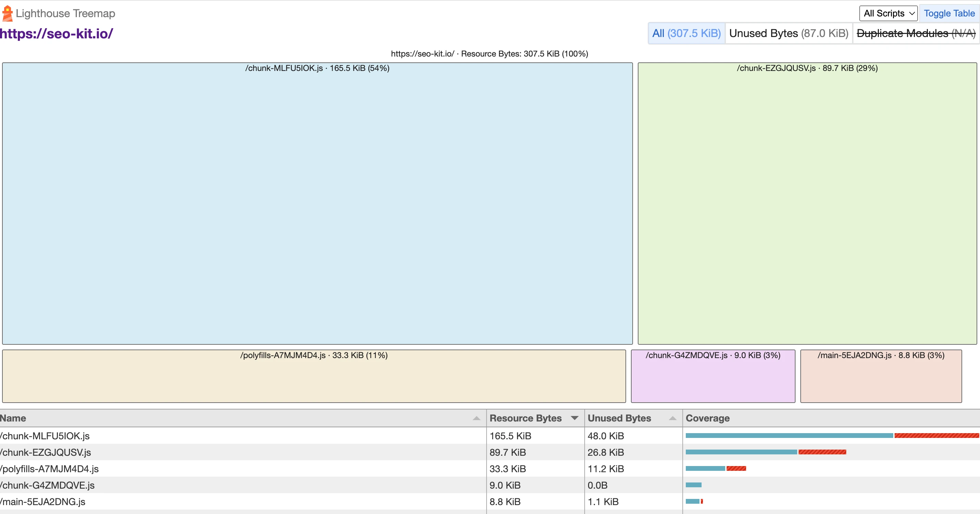Click the treemap root header Resource Bytes 307.5 KiB

point(490,53)
